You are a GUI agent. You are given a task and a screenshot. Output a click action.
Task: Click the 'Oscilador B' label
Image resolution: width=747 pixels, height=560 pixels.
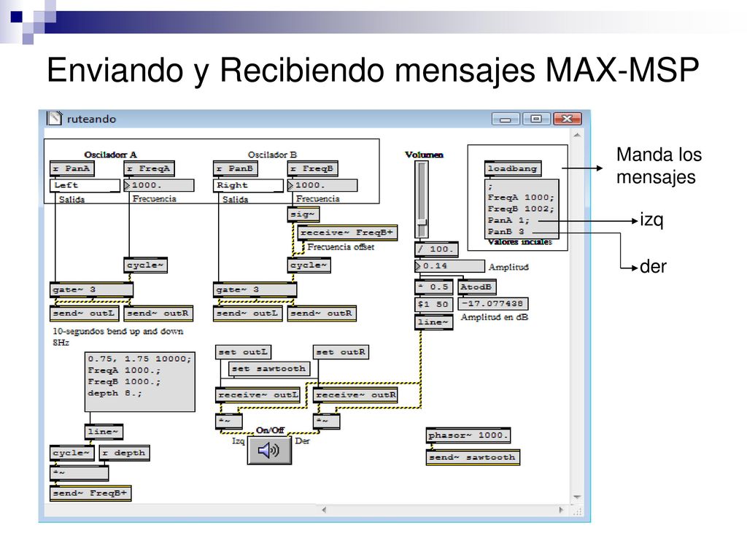(272, 155)
